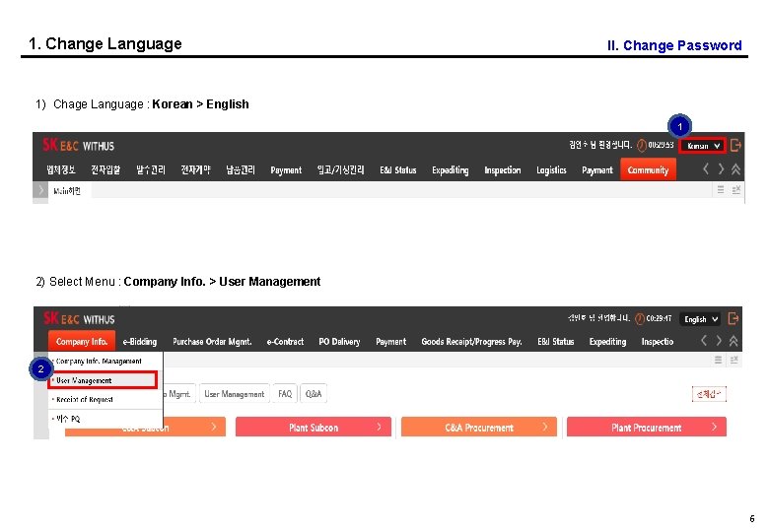Select User Management in Company Info submenu
This screenshot has height=532, width=769.
coord(103,380)
